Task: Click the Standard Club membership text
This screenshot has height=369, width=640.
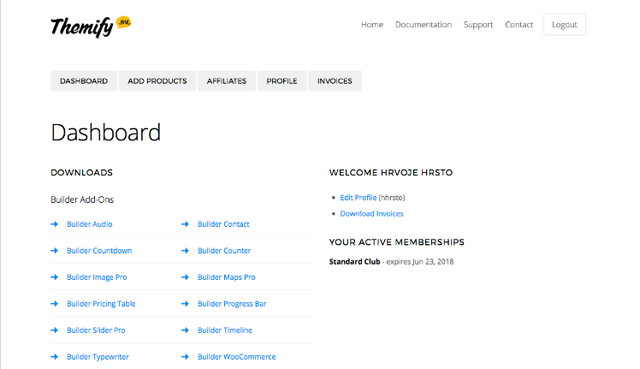Action: click(x=355, y=262)
